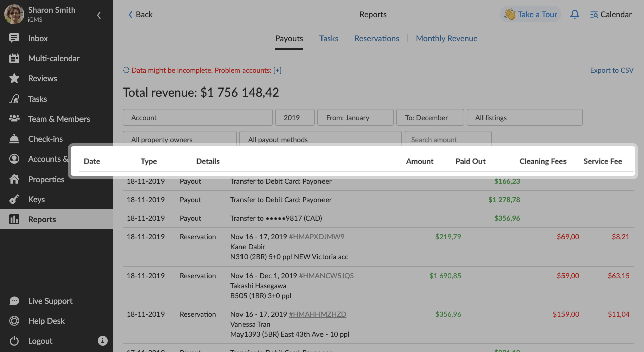The image size is (644, 352).
Task: Refresh the problem accounts data
Action: coord(126,70)
